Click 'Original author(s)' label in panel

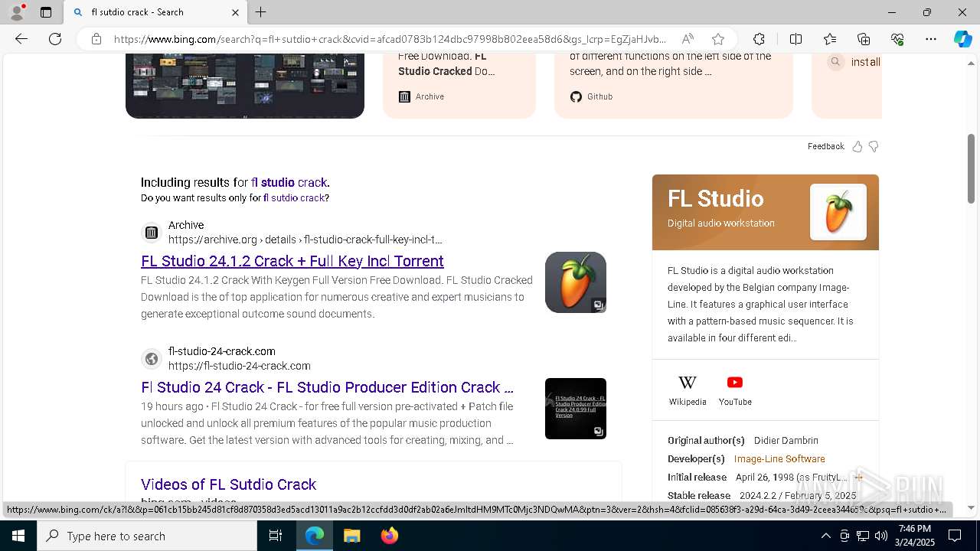[x=706, y=441]
